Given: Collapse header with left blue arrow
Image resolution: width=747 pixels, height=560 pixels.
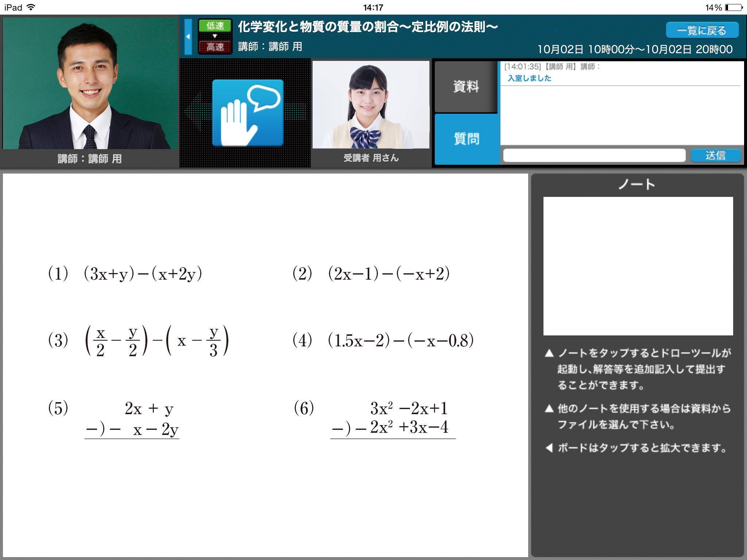Looking at the screenshot, I should tap(188, 36).
